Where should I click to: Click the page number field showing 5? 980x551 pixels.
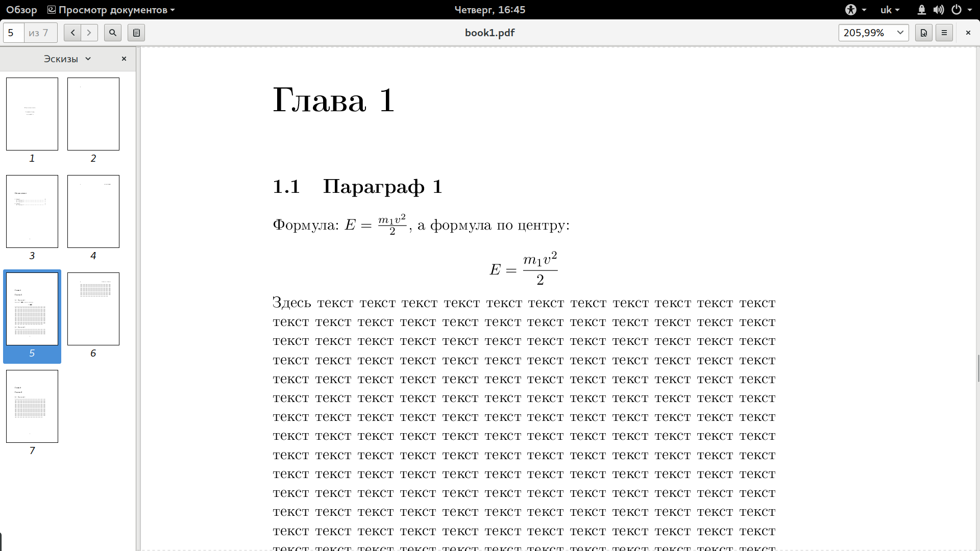point(14,33)
